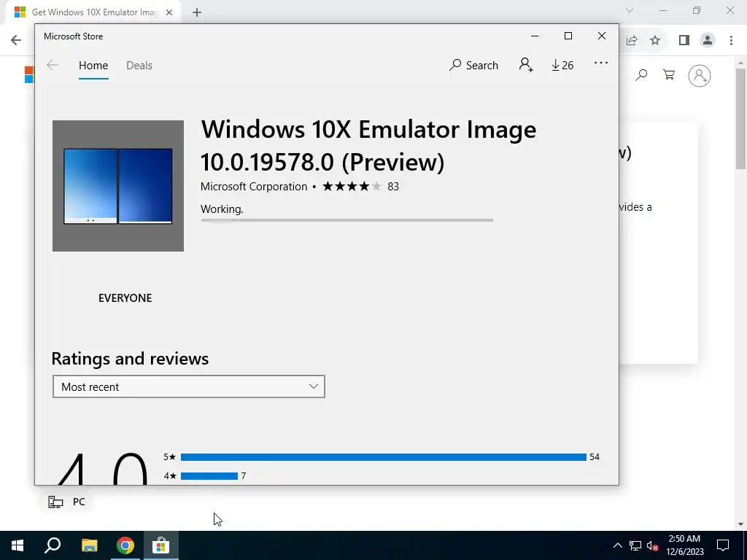This screenshot has width=747, height=560.
Task: Toggle Chrome side panel
Action: click(x=684, y=41)
